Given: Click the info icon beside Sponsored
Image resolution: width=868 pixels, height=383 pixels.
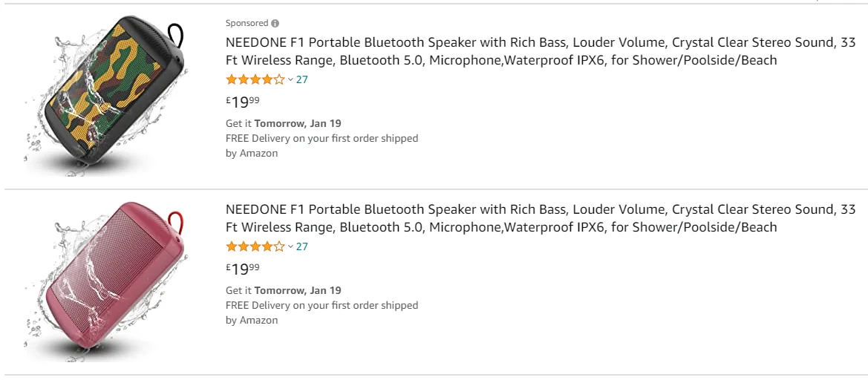Looking at the screenshot, I should (x=275, y=24).
